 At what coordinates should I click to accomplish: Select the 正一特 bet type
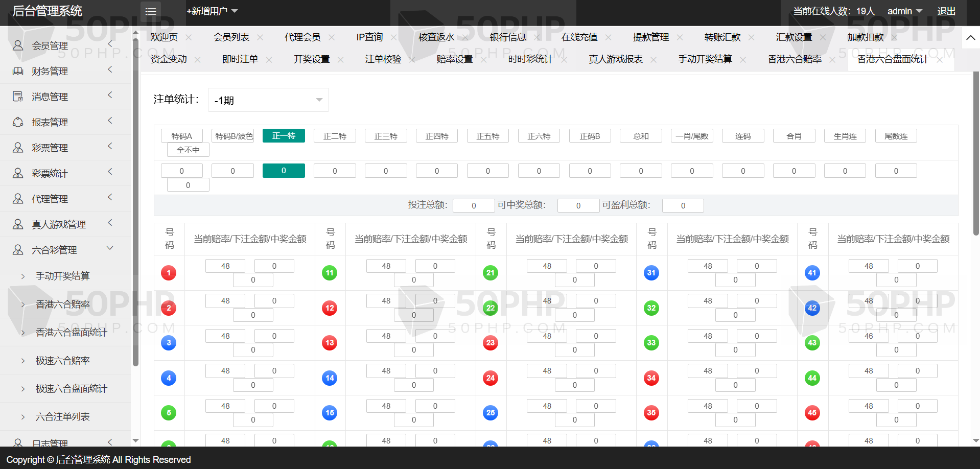coord(284,136)
